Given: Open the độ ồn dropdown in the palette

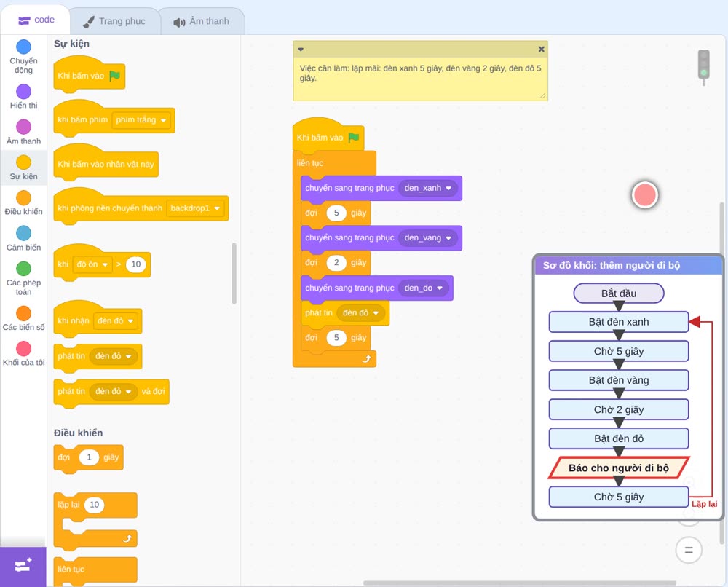Looking at the screenshot, I should (x=92, y=264).
